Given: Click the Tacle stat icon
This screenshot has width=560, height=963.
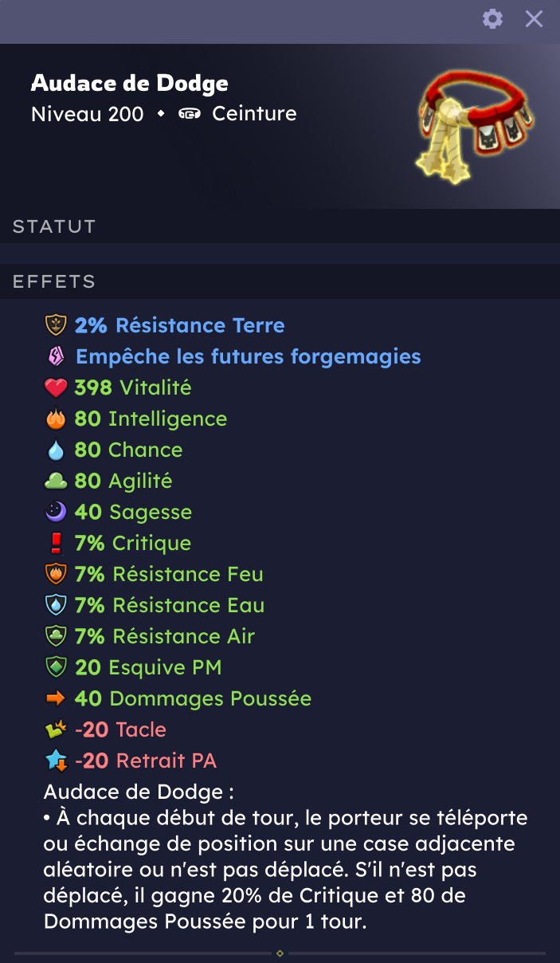Looking at the screenshot, I should point(56,729).
